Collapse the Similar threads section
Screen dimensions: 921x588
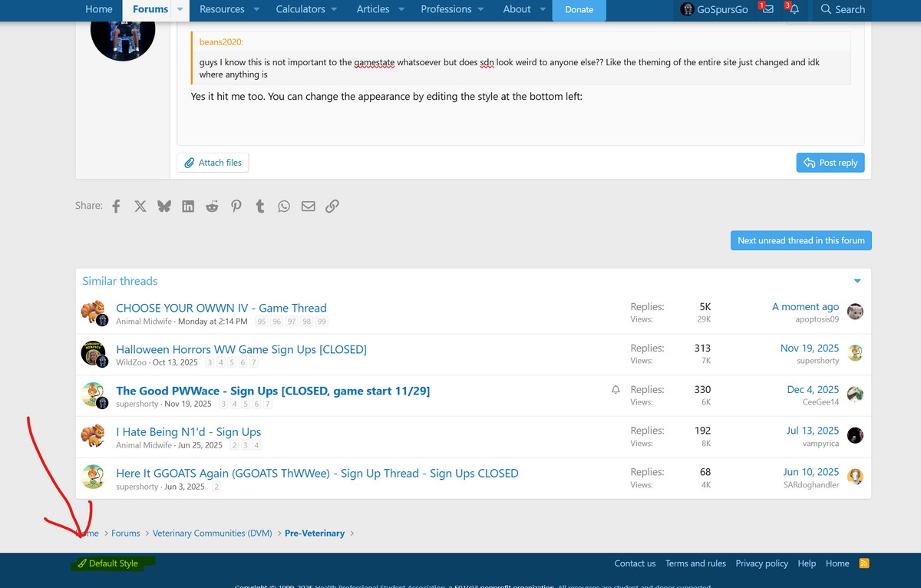(x=857, y=281)
